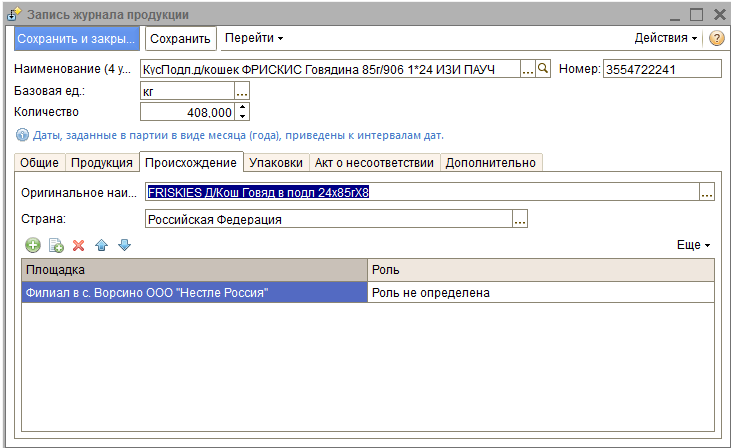
Task: Click the Базовая ед. field with кг
Action: click(x=187, y=91)
